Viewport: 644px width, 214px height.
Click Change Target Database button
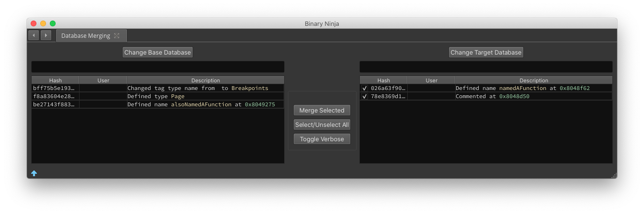(486, 52)
